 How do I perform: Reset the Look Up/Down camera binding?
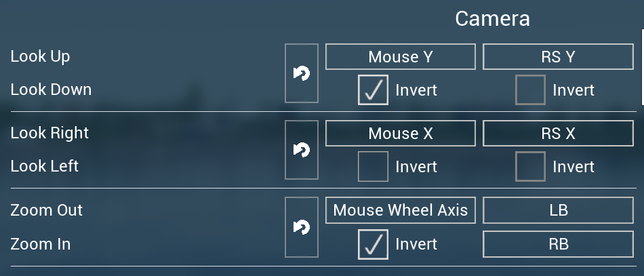[x=302, y=73]
